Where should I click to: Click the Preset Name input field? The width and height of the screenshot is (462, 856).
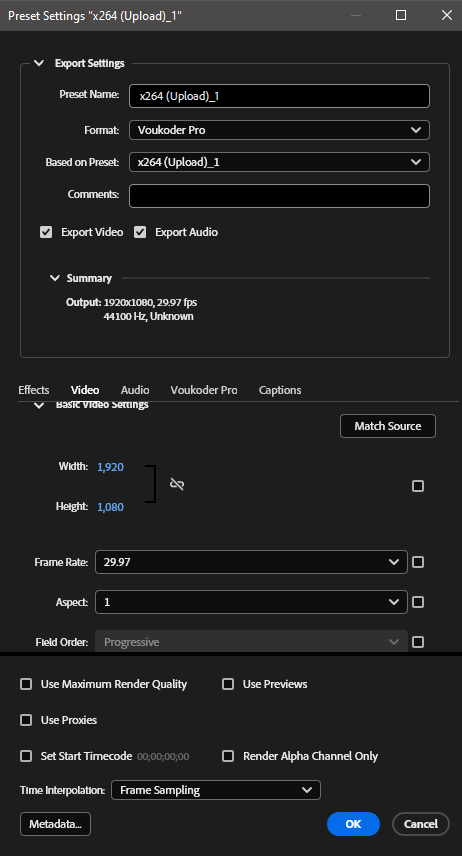[x=279, y=96]
